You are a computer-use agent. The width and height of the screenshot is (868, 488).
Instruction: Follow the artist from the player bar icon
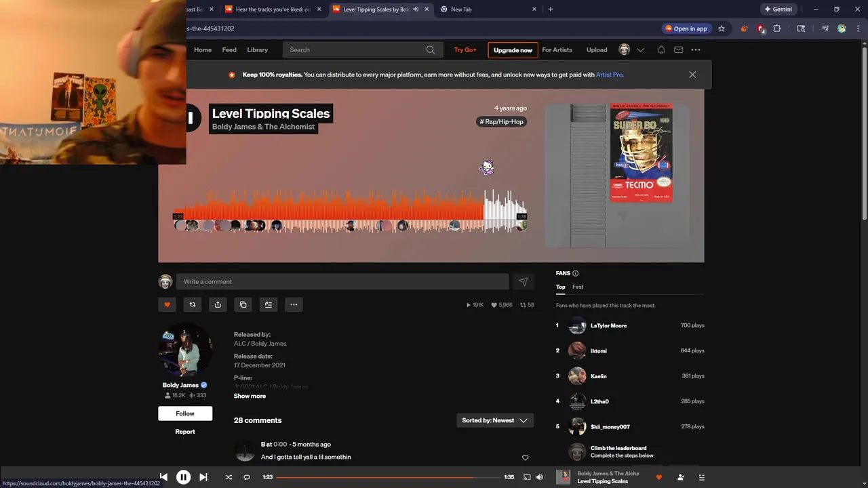point(680,477)
